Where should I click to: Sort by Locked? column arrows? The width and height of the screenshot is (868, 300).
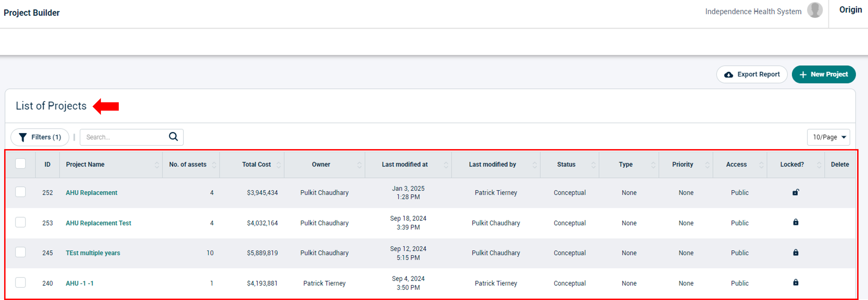click(x=819, y=165)
